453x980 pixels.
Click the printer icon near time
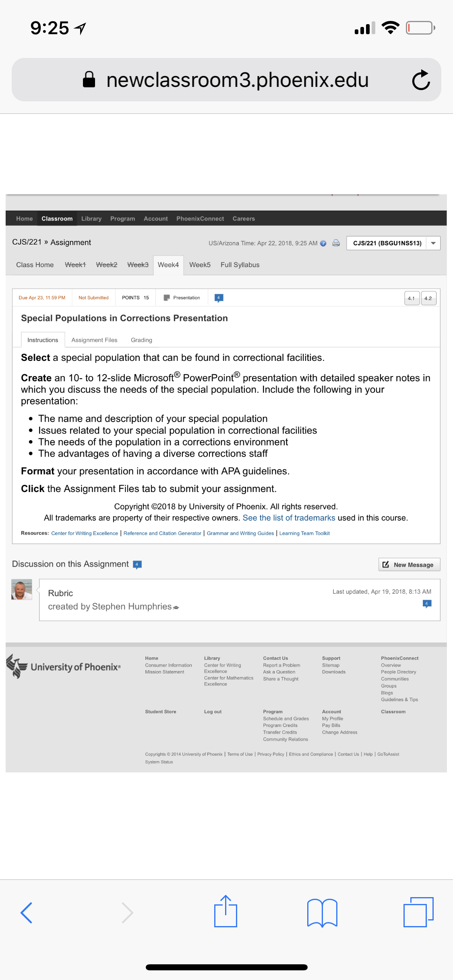tap(336, 243)
